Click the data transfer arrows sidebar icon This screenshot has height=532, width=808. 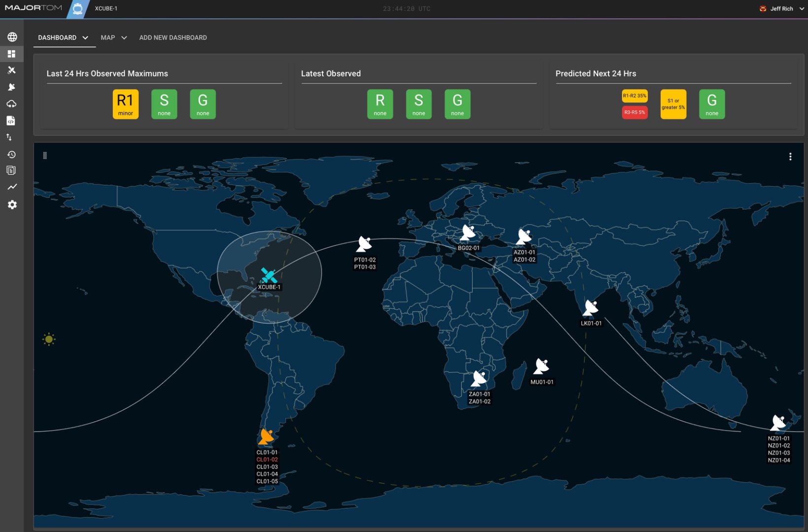click(12, 137)
